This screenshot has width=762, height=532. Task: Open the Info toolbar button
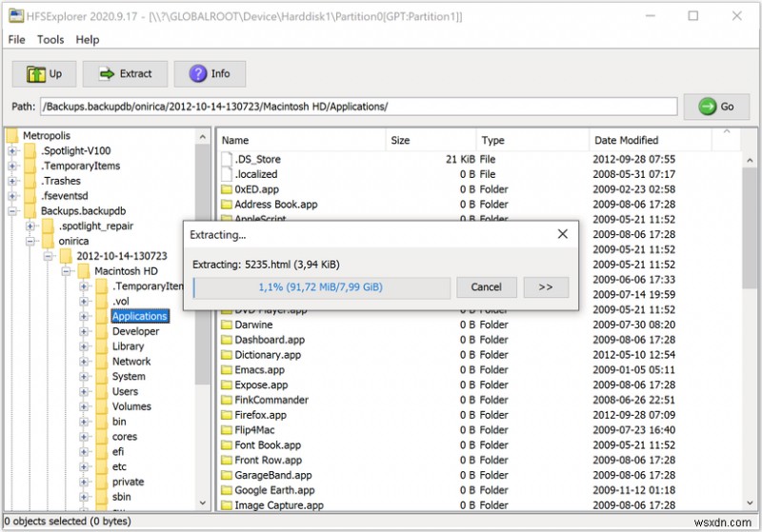coord(210,74)
